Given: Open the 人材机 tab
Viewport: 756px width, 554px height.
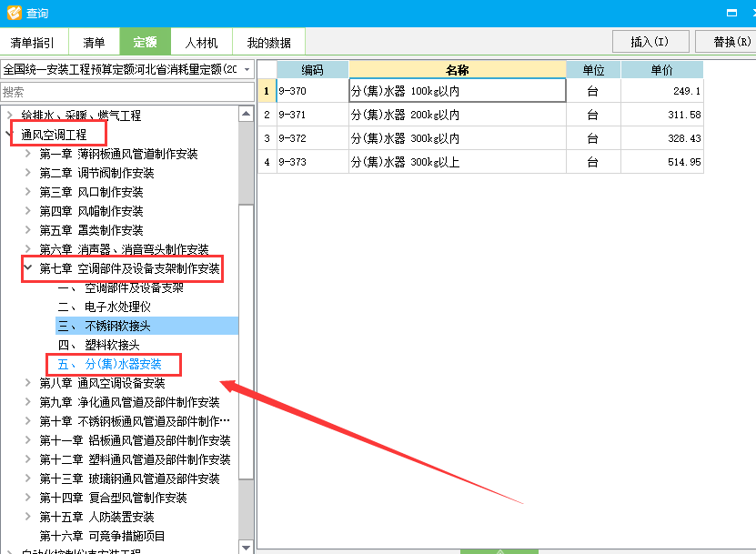Looking at the screenshot, I should pyautogui.click(x=202, y=43).
